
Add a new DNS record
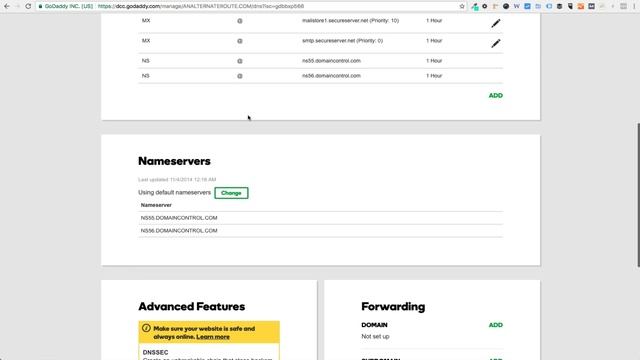click(496, 96)
